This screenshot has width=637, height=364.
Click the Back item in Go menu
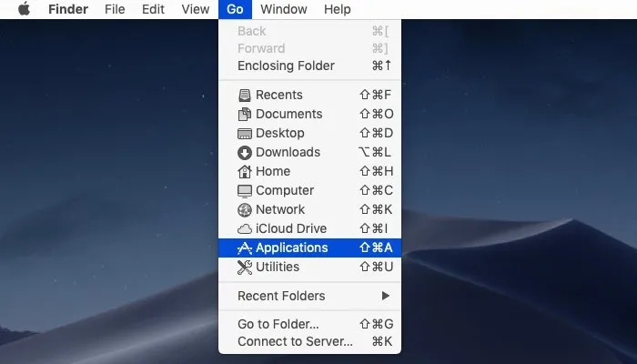pyautogui.click(x=309, y=31)
